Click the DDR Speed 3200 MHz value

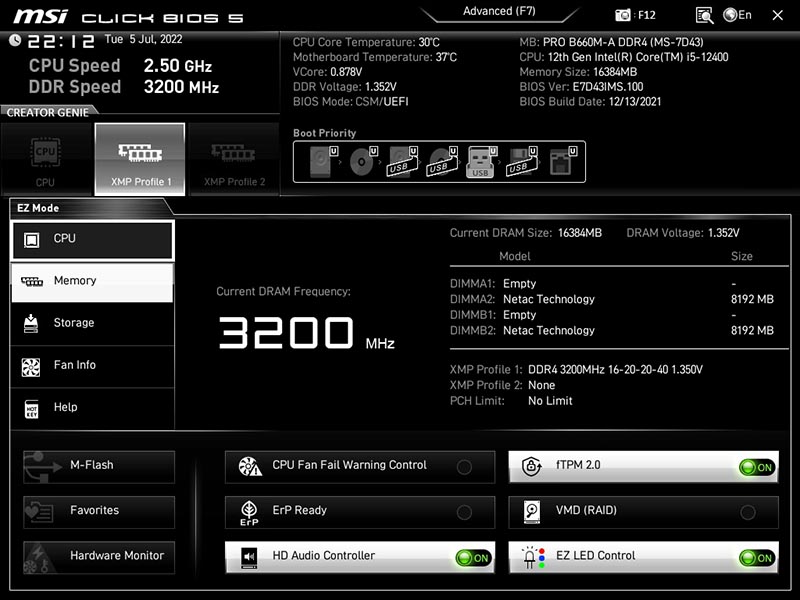181,87
